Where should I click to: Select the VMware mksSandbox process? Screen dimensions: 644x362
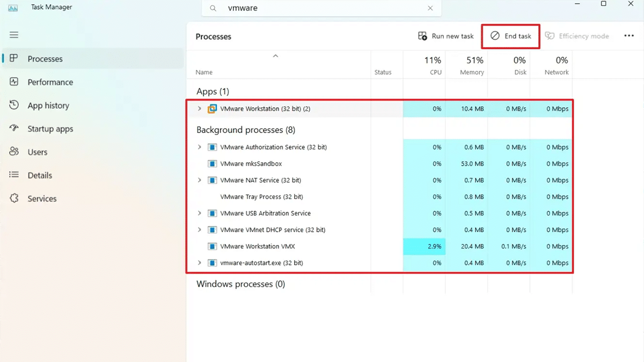(250, 164)
